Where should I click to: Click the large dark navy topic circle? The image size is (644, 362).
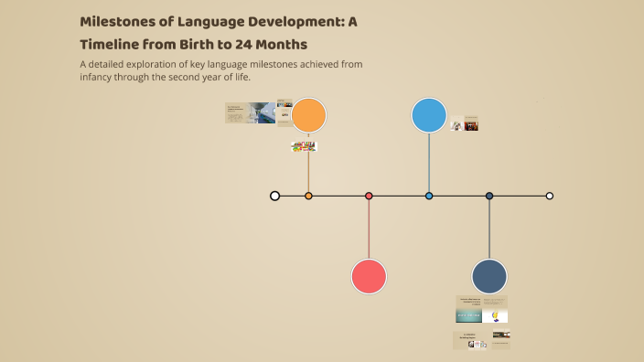click(489, 276)
